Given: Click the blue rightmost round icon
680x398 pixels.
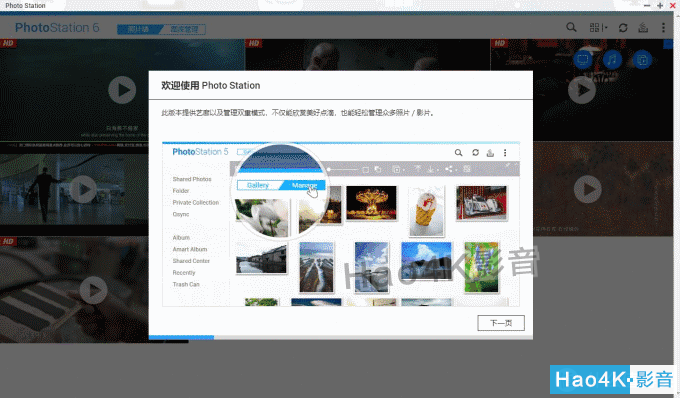Looking at the screenshot, I should point(642,59).
